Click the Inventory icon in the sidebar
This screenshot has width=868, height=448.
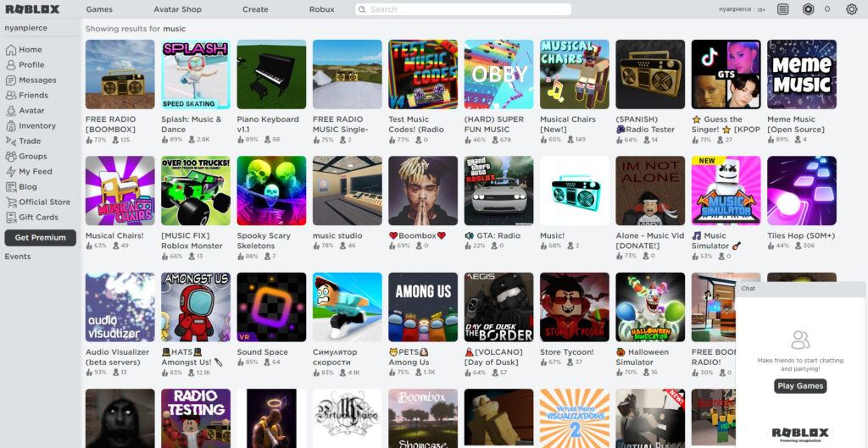[x=10, y=126]
